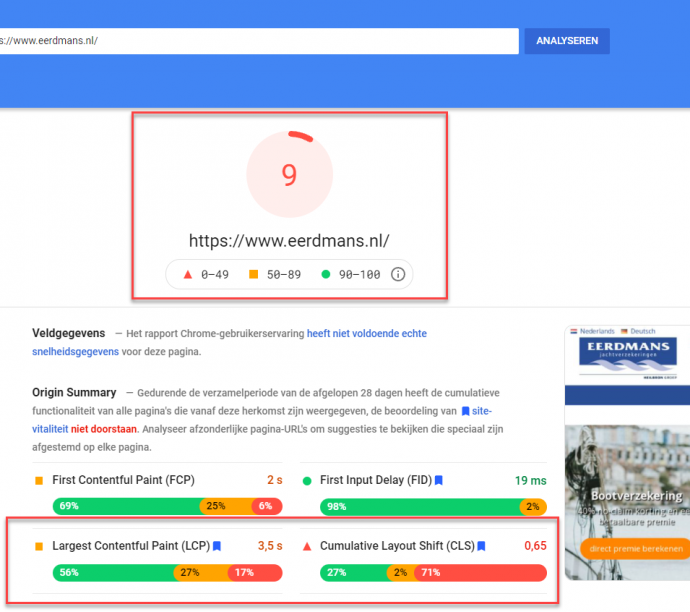Click the green 98% segment of FID bar
Viewport: 690px width, 612px height.
420,506
